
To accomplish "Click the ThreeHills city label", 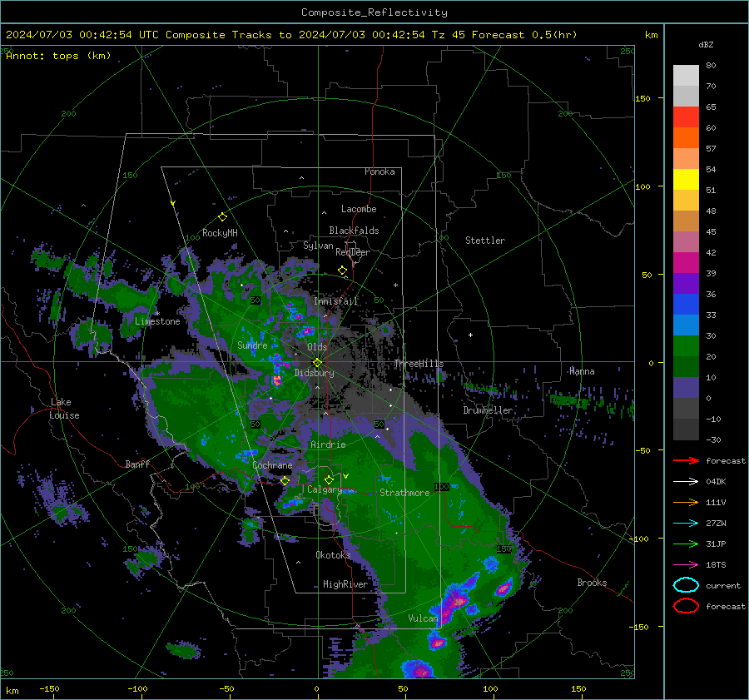I will pos(419,364).
